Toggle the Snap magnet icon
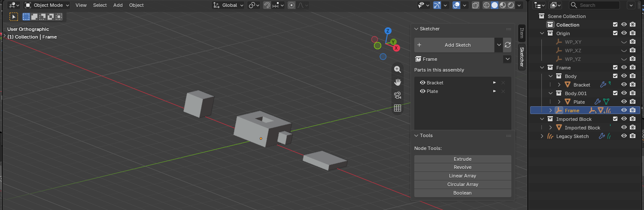The image size is (644, 210). pos(267,5)
